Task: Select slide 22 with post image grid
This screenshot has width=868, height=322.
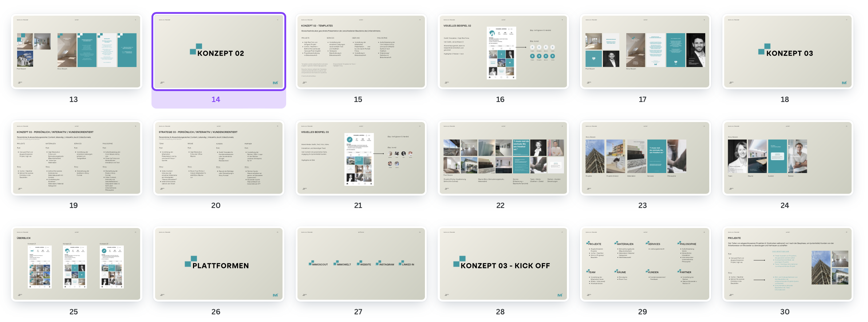Action: (x=503, y=158)
